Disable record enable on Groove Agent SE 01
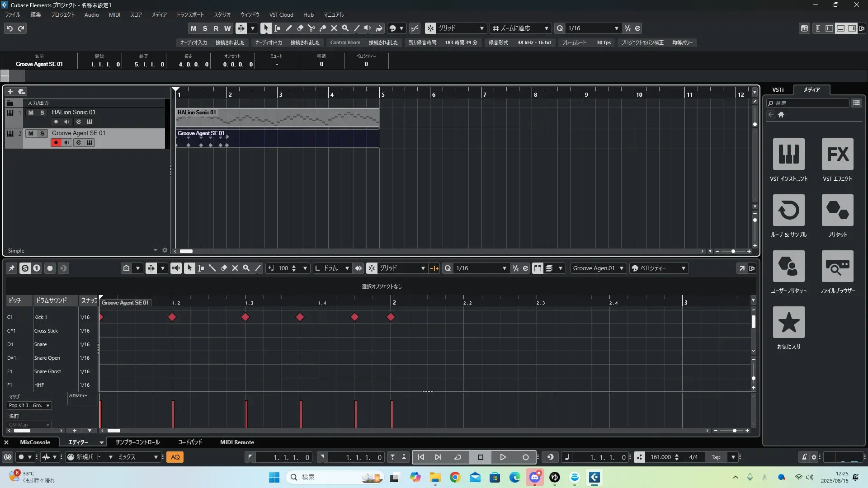Viewport: 868px width, 488px height. tap(56, 143)
